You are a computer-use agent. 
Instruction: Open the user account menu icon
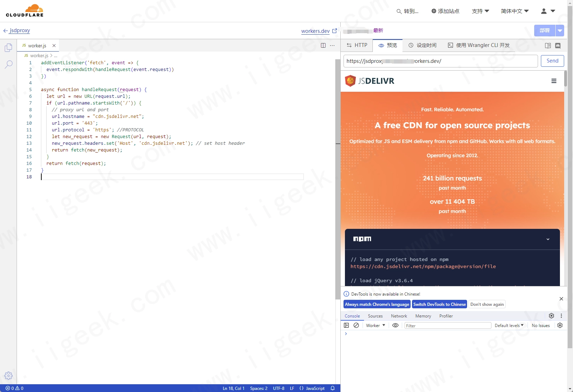coord(548,11)
